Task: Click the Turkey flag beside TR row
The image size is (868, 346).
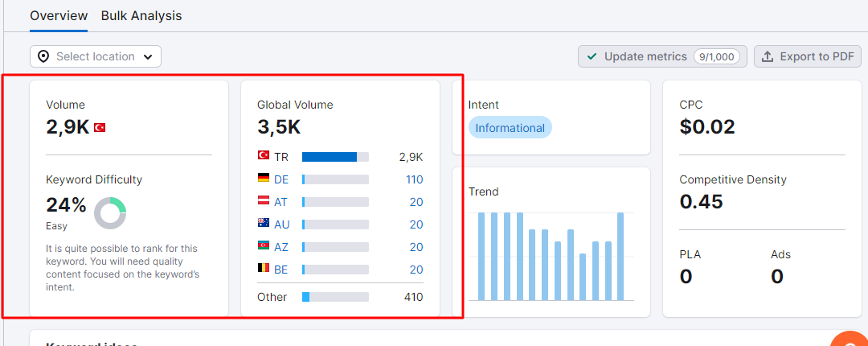Action: (264, 155)
